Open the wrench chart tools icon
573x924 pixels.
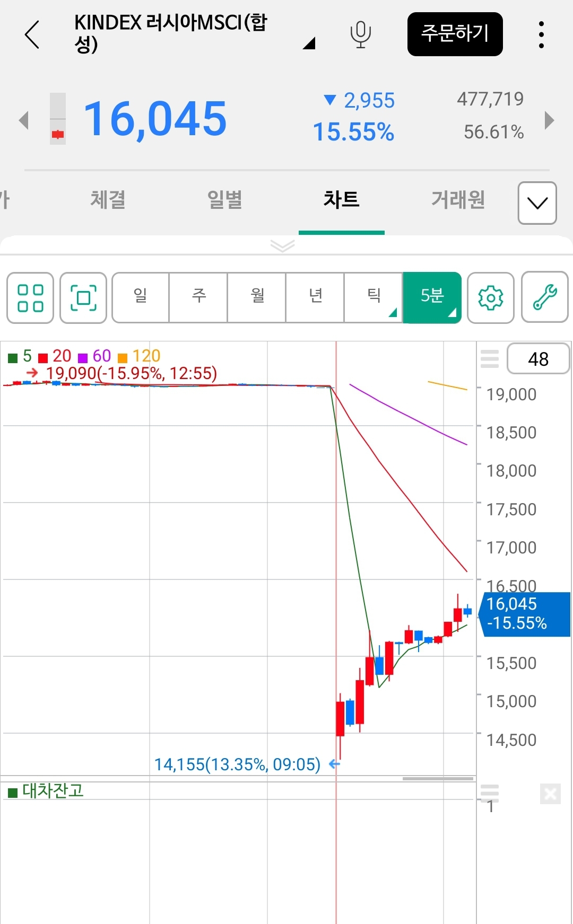pyautogui.click(x=545, y=298)
